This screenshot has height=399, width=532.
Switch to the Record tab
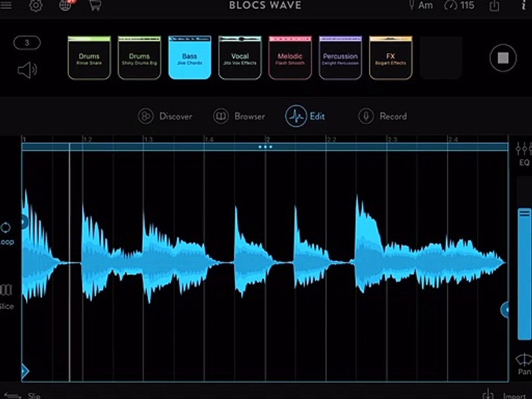[382, 116]
